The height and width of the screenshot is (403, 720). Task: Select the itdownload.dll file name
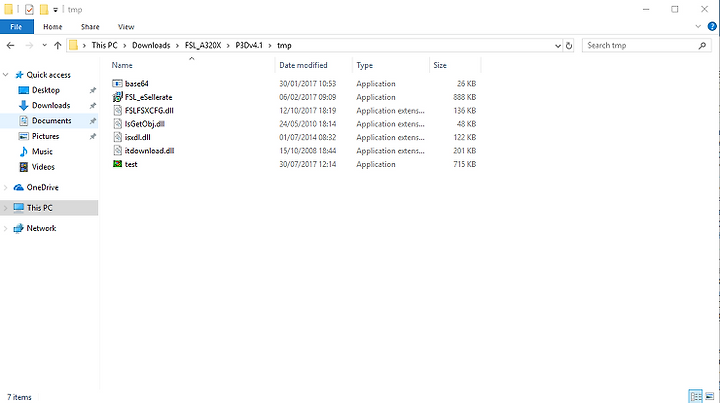click(149, 151)
